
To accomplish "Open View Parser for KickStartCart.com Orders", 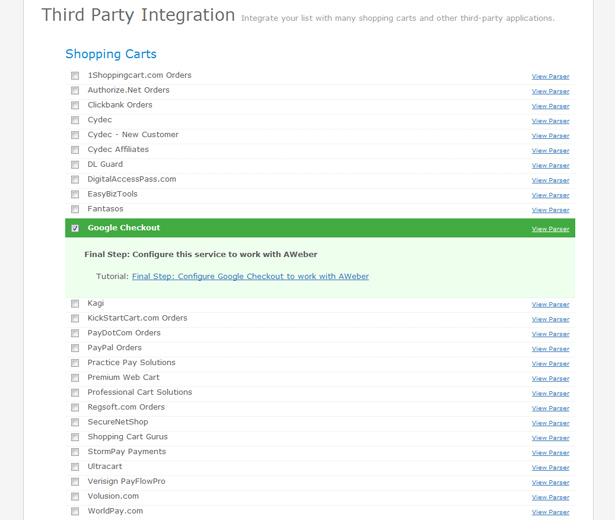I will (x=550, y=320).
